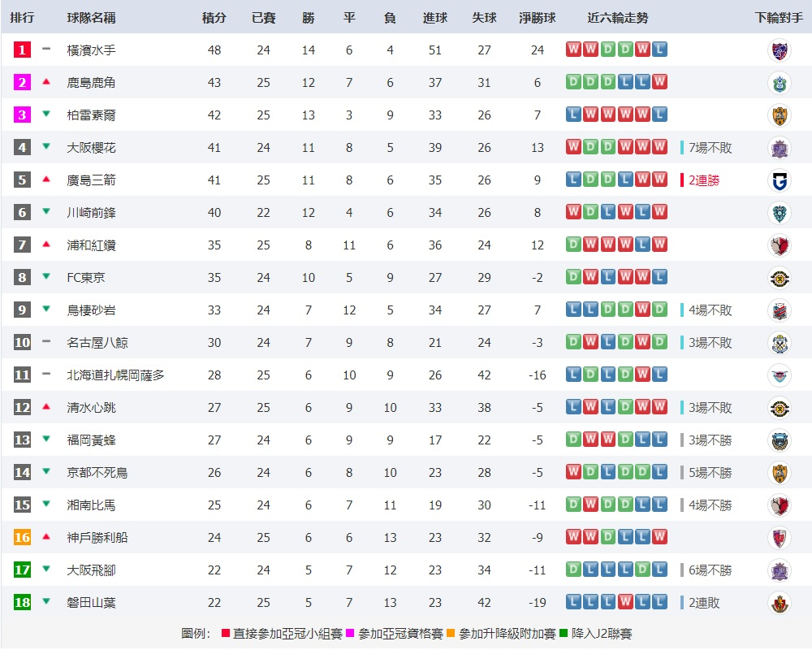Click next-opponent crest in 橫濱水手 row
812x650 pixels.
coord(780,50)
